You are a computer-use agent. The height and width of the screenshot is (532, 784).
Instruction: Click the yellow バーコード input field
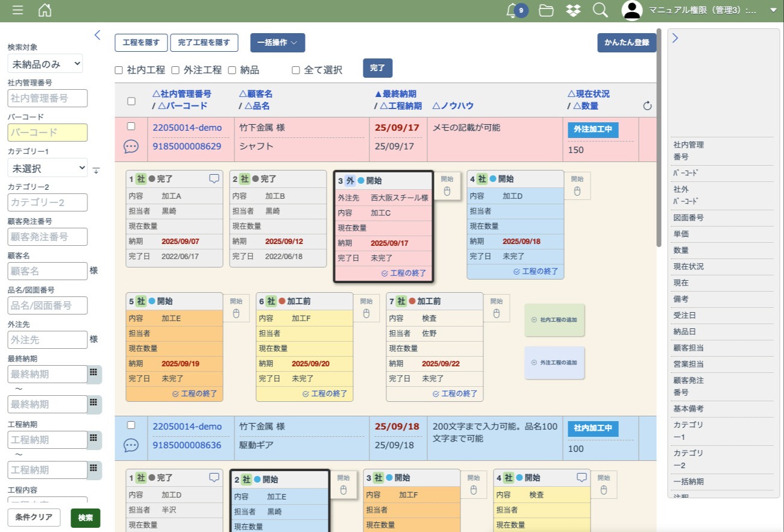[48, 133]
